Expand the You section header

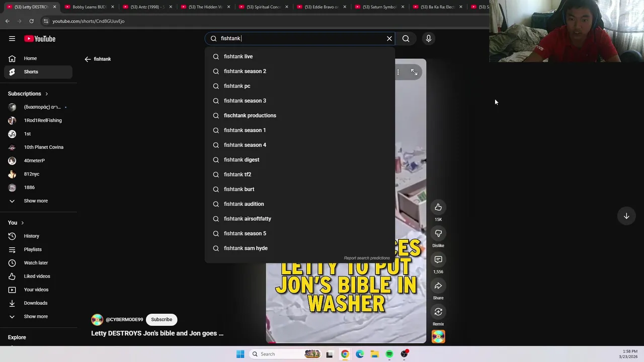16,223
